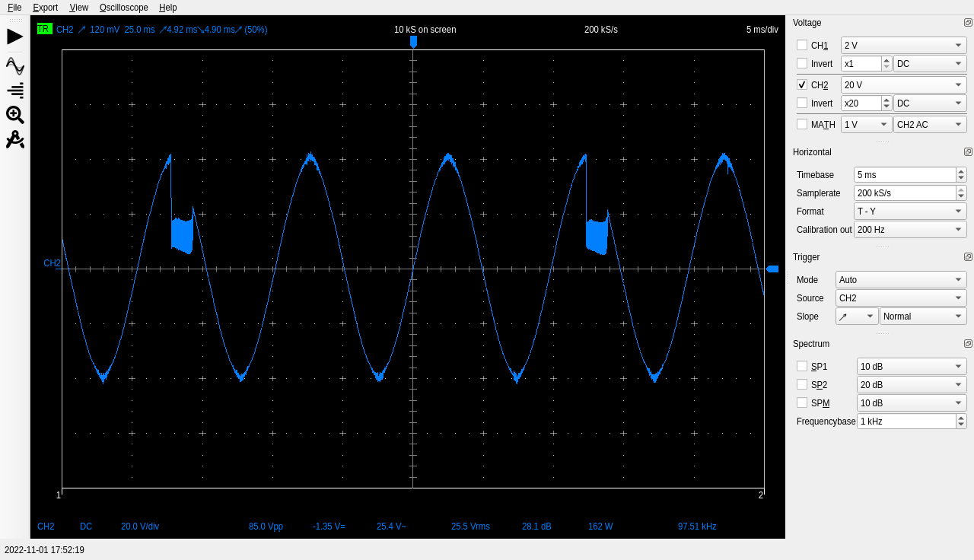974x560 pixels.
Task: Click the 2022-11-01 17:52:19 timestamp
Action: click(44, 550)
